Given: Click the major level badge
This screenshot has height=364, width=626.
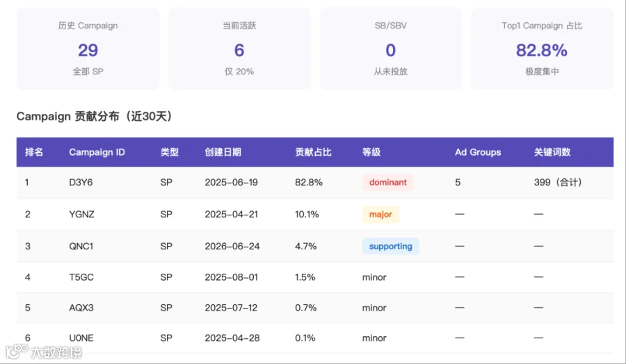Looking at the screenshot, I should (x=380, y=214).
